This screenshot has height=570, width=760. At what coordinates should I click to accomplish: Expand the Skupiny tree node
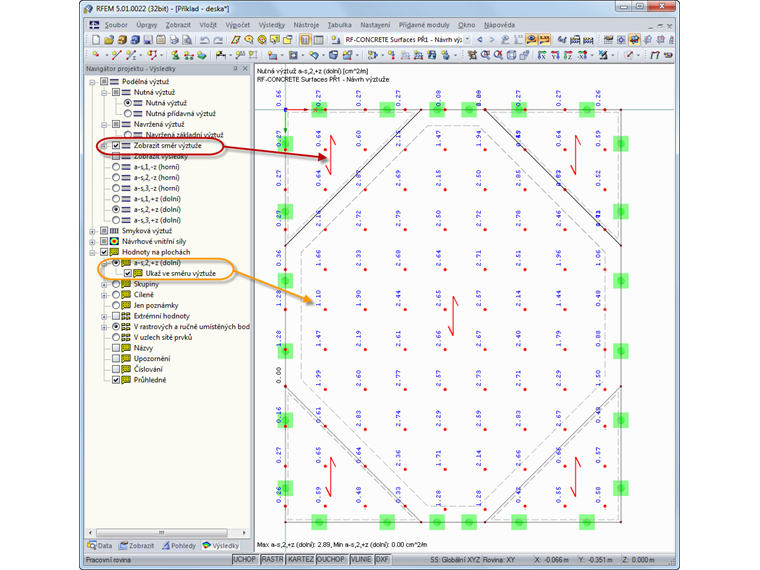104,285
